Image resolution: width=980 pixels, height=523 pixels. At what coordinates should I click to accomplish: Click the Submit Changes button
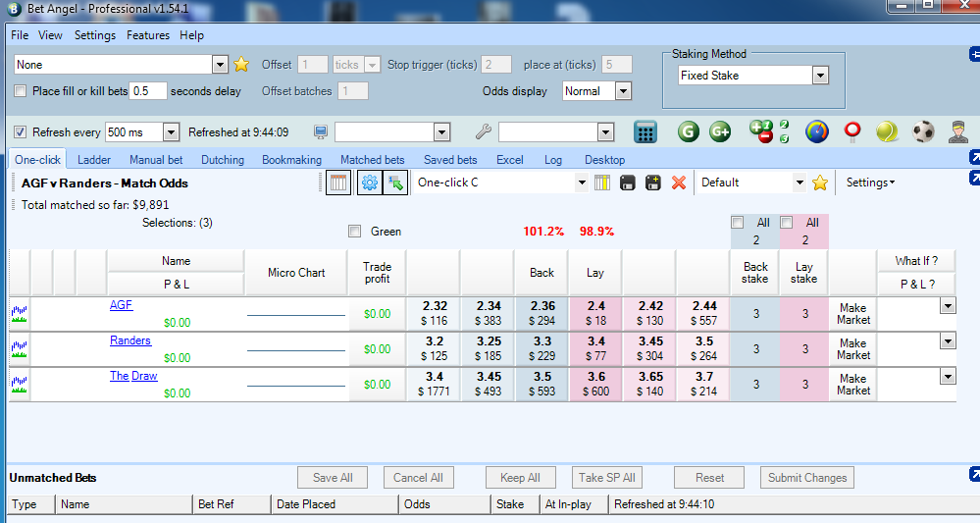pyautogui.click(x=807, y=478)
